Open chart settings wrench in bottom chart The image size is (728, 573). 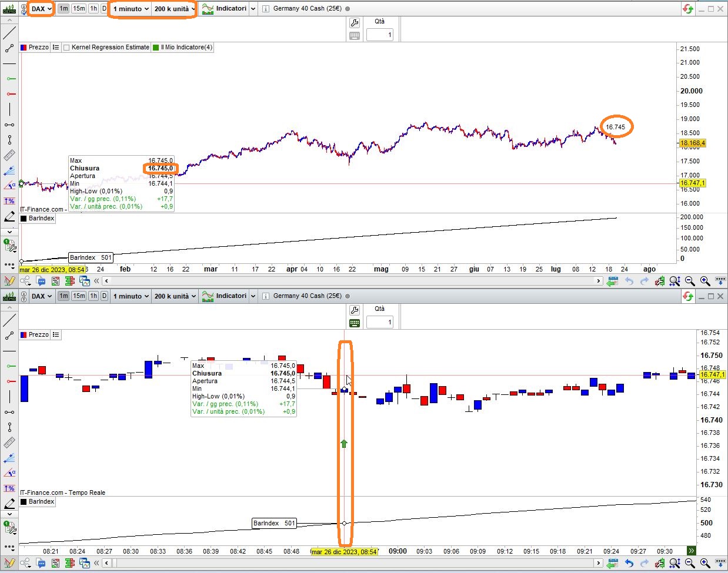click(x=355, y=310)
